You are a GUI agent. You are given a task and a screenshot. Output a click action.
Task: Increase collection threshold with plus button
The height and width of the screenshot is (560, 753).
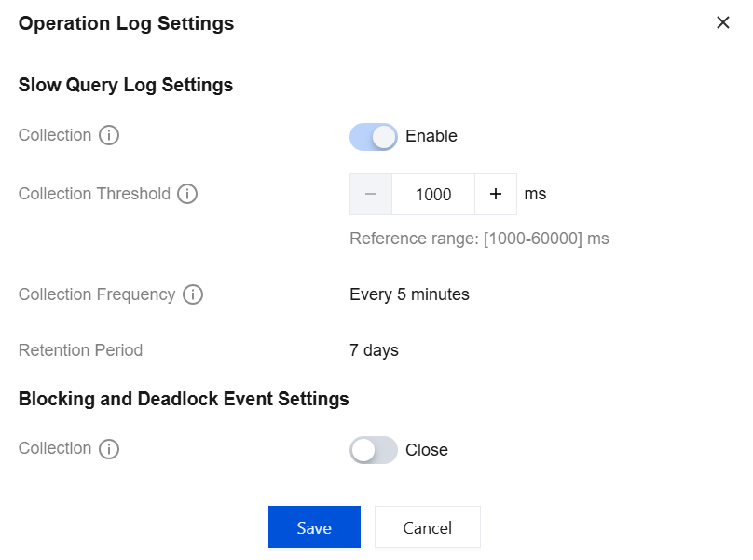496,194
